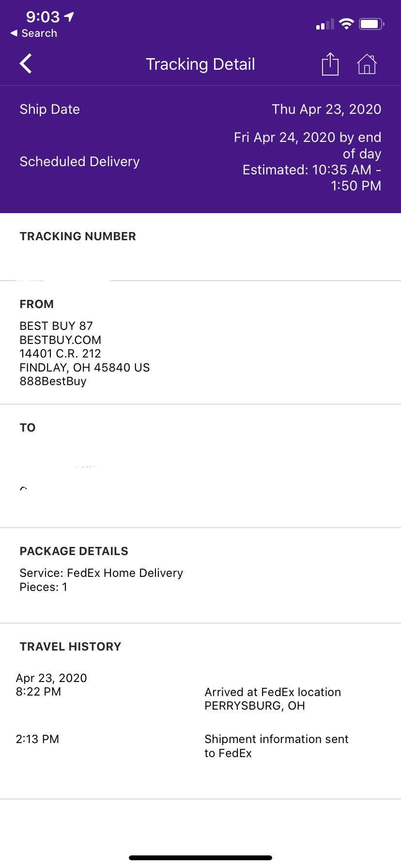The width and height of the screenshot is (401, 868).
Task: Return to Search via top-left link
Action: 34,33
